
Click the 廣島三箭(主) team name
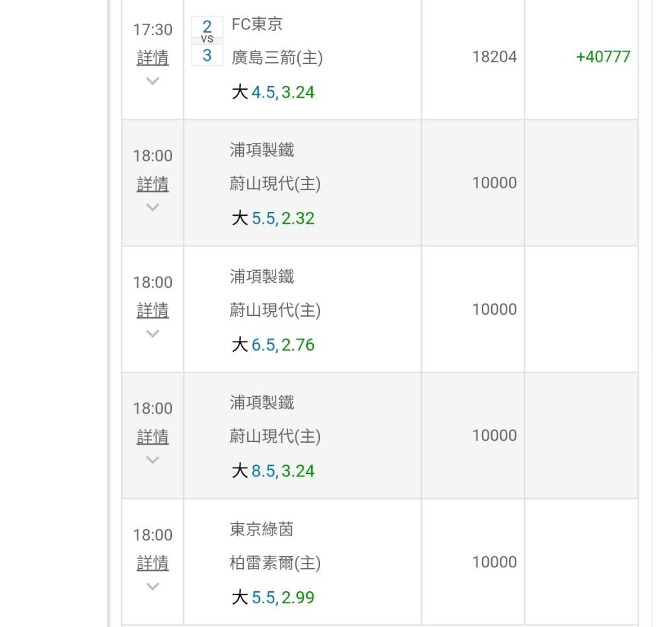click(277, 58)
